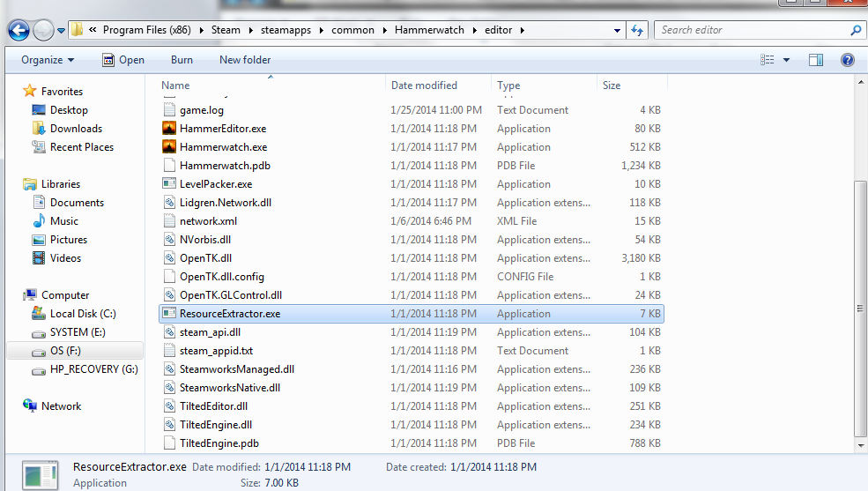Click the Lidgren.Network.dll file icon
The height and width of the screenshot is (491, 868).
click(169, 203)
